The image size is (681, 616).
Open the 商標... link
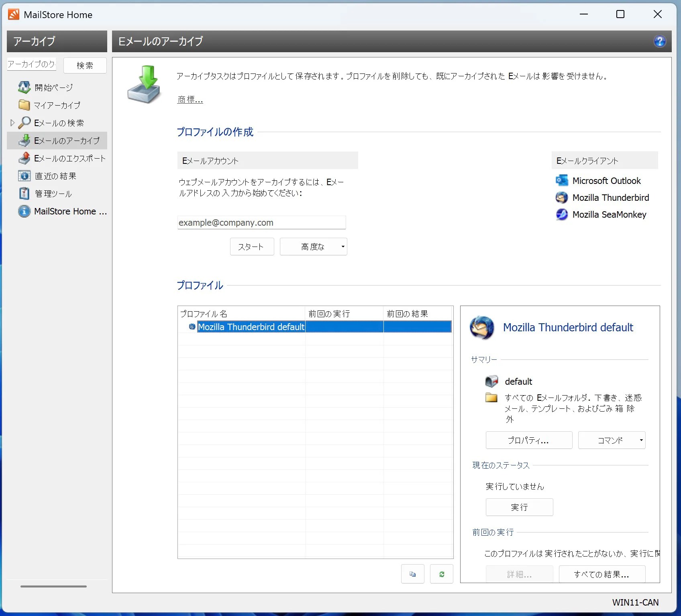pyautogui.click(x=190, y=99)
